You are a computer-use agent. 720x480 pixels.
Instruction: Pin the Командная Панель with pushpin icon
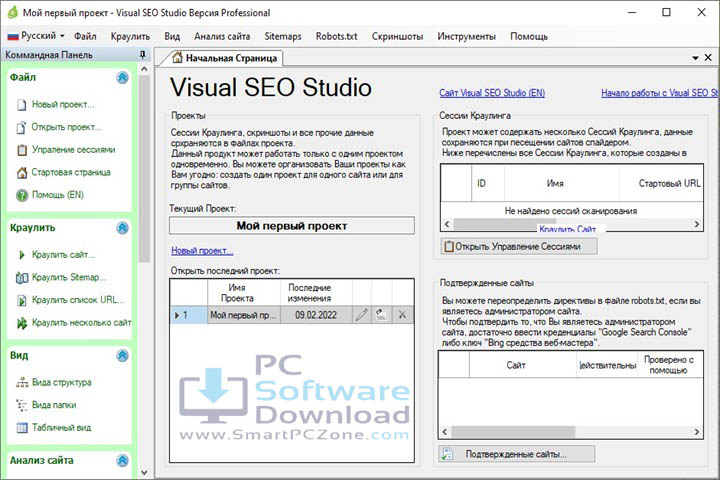tap(142, 55)
